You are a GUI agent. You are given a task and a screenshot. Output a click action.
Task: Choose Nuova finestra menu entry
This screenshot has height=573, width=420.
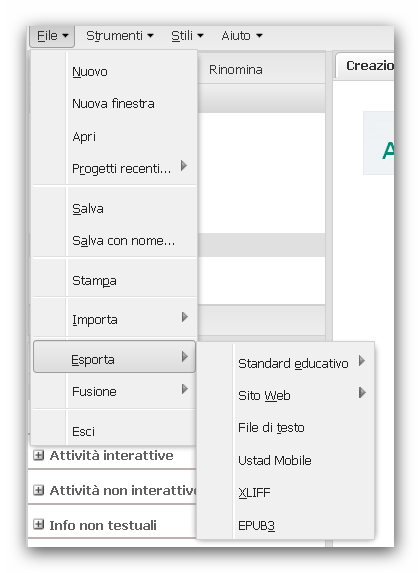114,104
